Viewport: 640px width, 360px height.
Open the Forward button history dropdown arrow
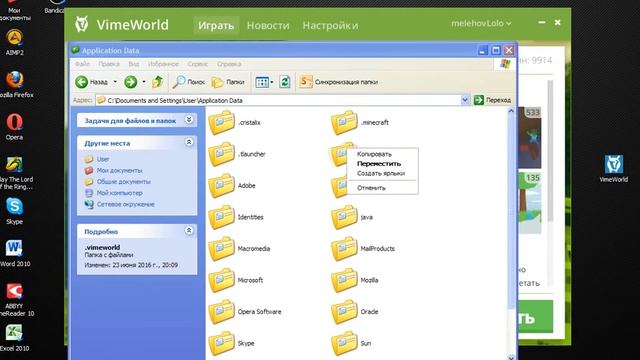pos(144,82)
